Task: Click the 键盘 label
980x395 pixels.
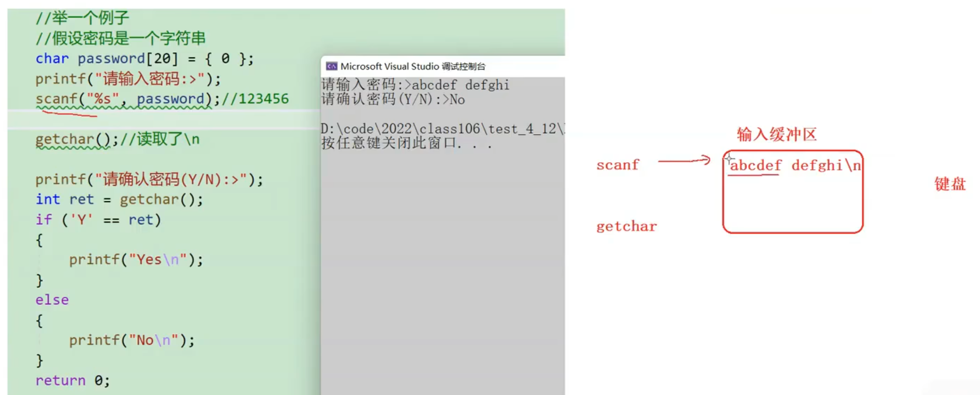Action: [x=950, y=184]
